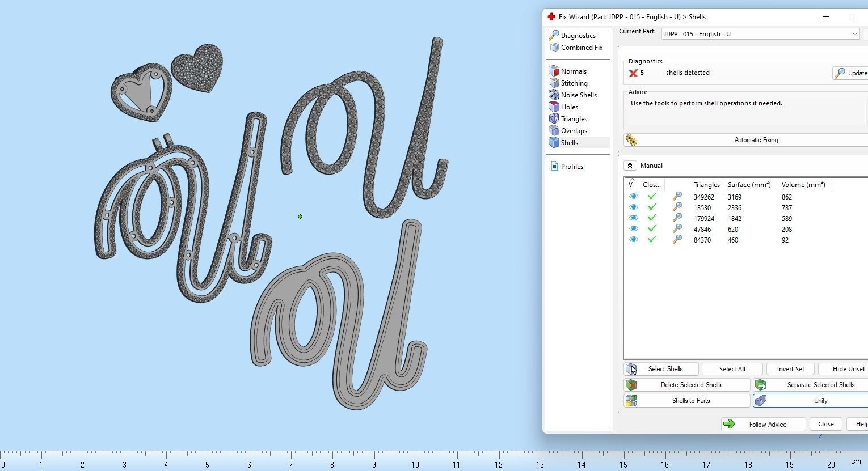Click the red X shells detected icon
This screenshot has width=868, height=471.
point(633,73)
